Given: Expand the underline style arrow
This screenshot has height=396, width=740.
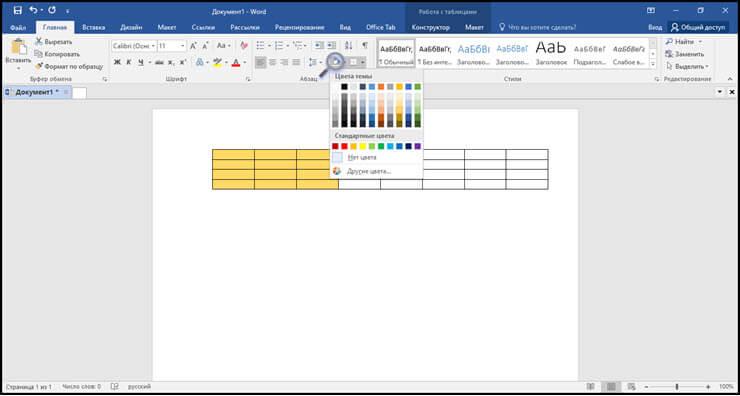Looking at the screenshot, I should (x=150, y=62).
